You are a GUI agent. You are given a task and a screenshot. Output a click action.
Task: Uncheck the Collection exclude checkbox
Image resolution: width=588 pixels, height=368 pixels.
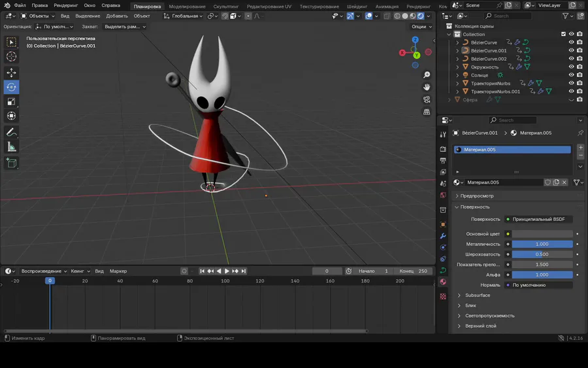[x=563, y=34]
